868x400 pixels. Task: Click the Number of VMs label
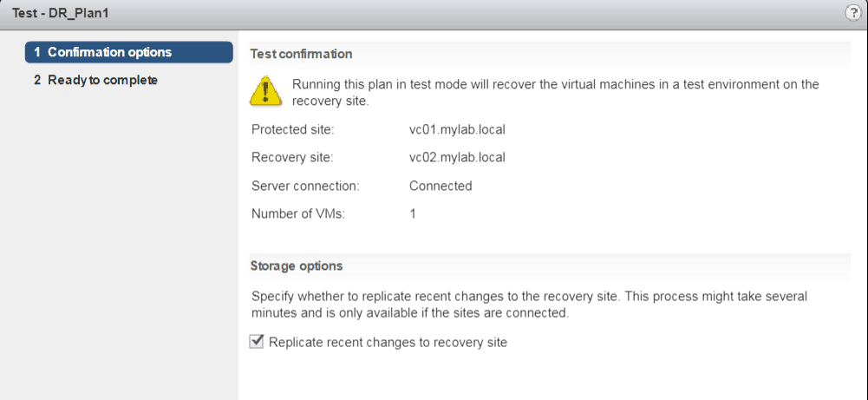297,213
